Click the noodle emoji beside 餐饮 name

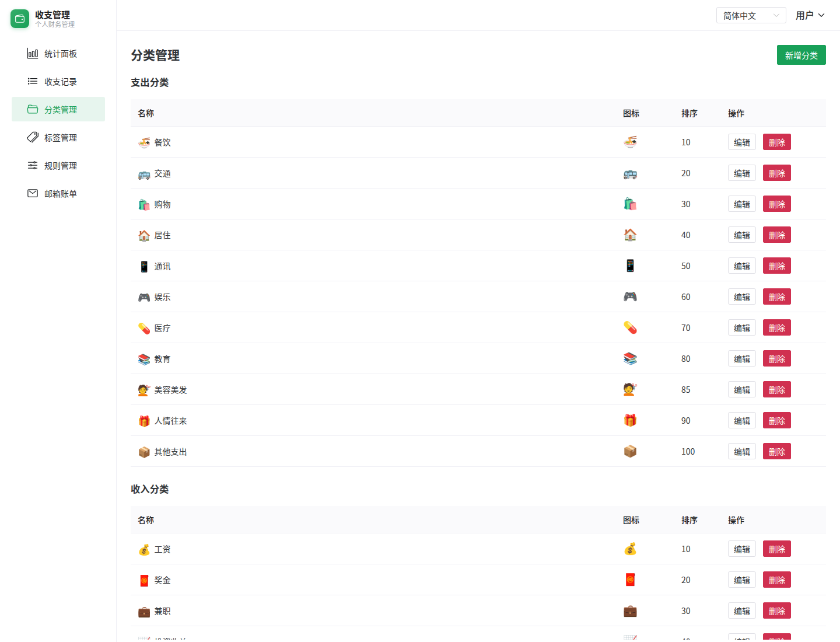point(144,142)
